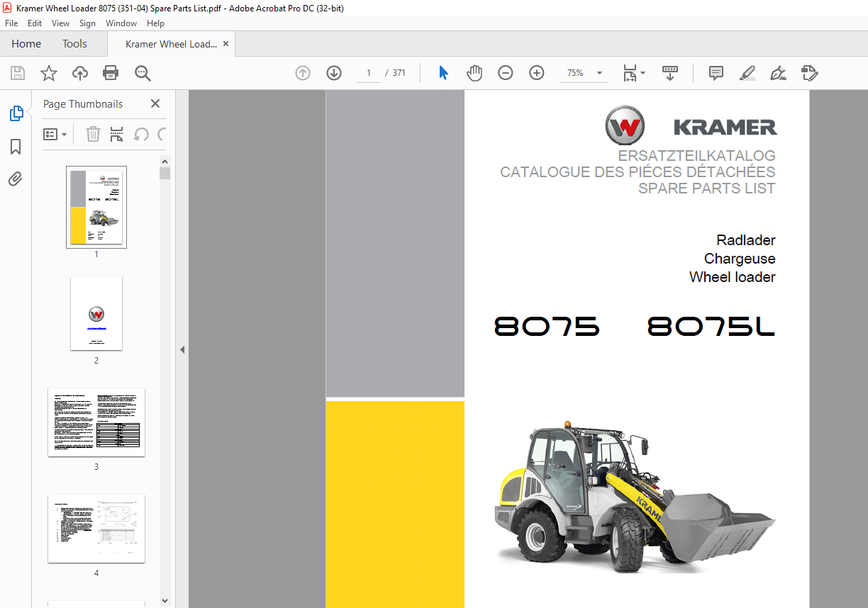
Task: Delete selected page thumbnail
Action: pos(93,134)
